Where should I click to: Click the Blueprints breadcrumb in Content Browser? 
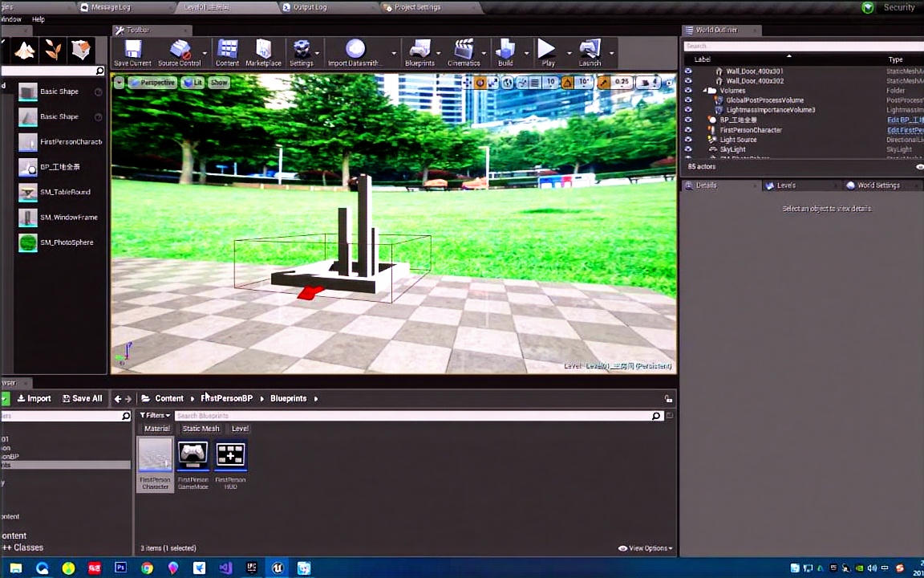[x=288, y=397]
